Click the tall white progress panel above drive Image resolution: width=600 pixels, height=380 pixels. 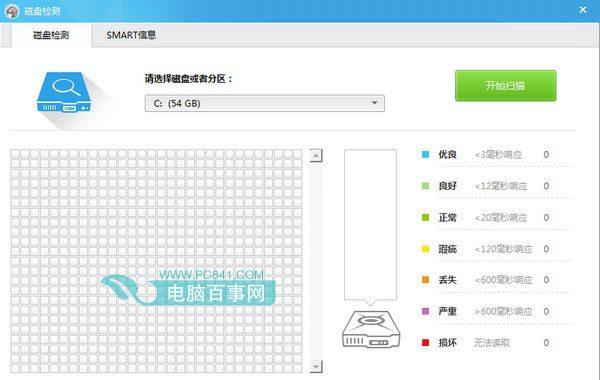(x=370, y=225)
